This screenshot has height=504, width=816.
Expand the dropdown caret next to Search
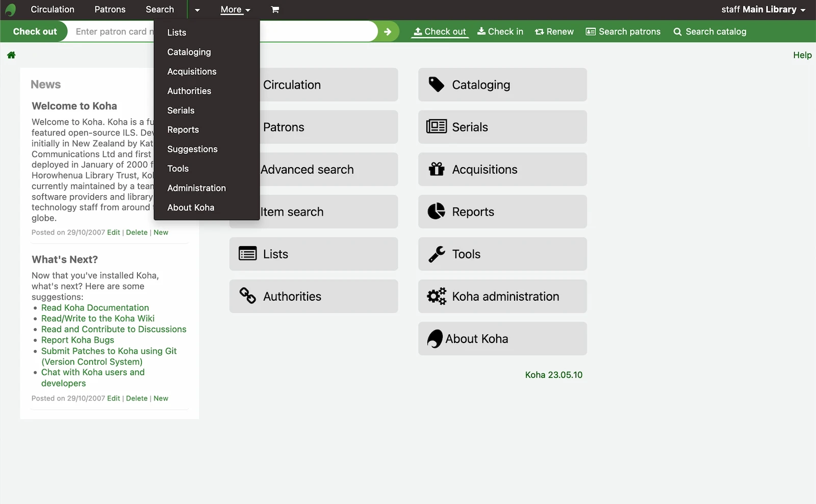point(197,10)
